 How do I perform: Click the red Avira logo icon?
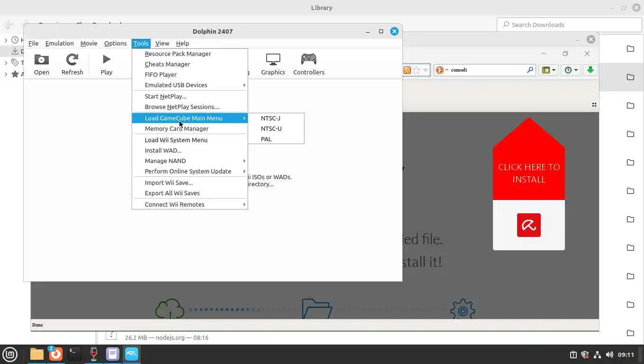tap(529, 225)
